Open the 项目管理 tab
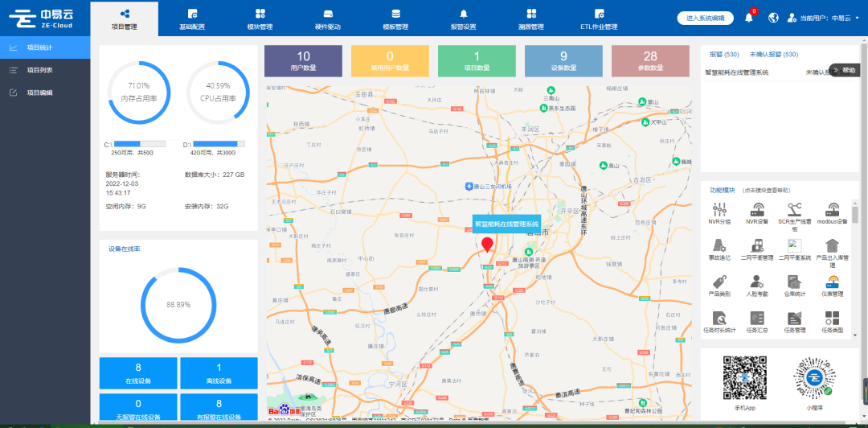868x428 pixels. pos(124,19)
